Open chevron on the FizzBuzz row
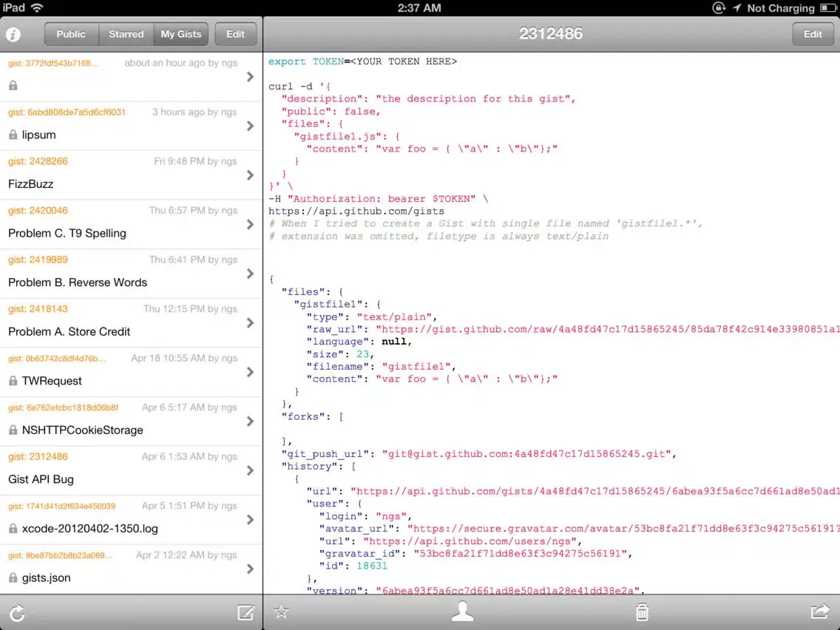The width and height of the screenshot is (840, 630). pyautogui.click(x=250, y=176)
